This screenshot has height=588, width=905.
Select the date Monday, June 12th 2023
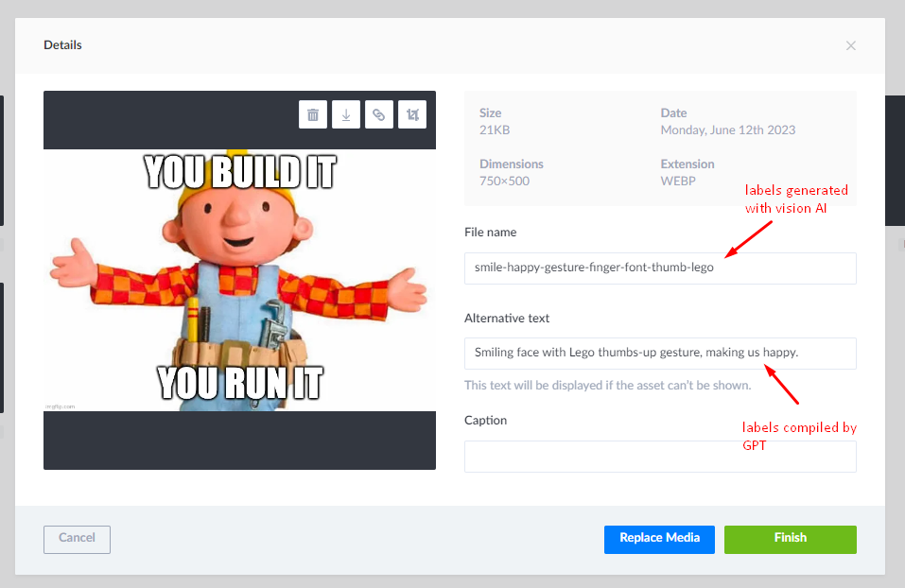pyautogui.click(x=728, y=130)
